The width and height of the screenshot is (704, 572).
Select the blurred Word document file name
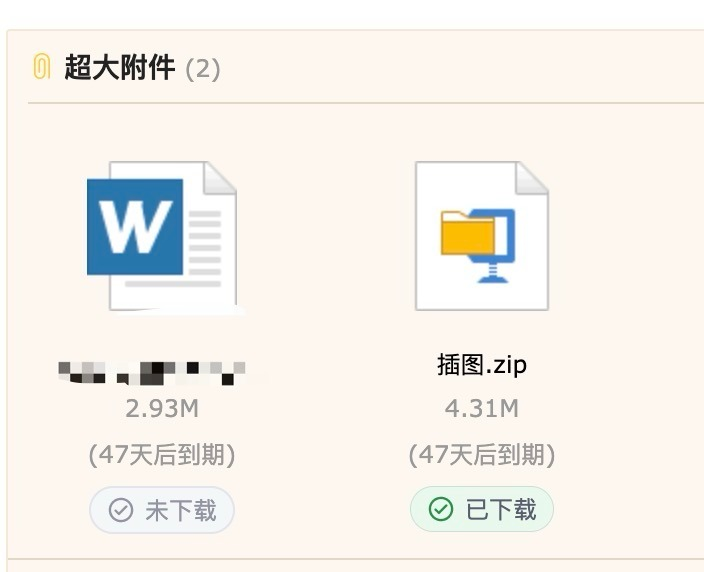[x=152, y=372]
